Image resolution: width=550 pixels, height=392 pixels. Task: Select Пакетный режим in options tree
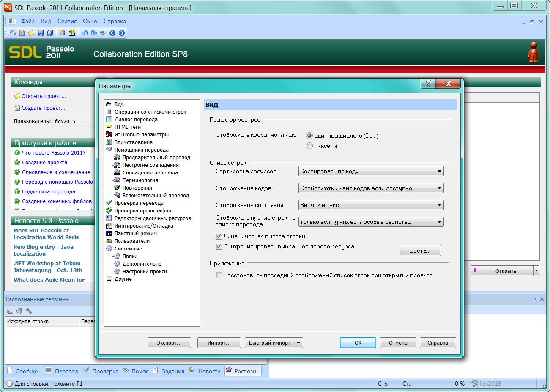[x=135, y=233]
